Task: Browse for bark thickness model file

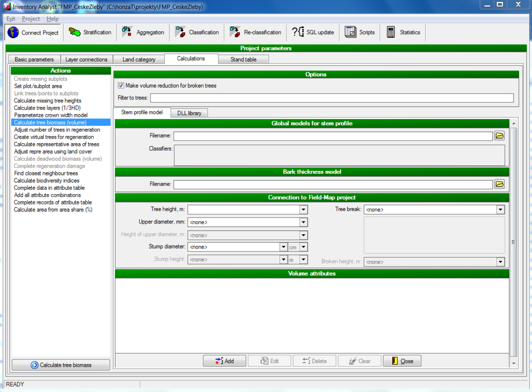Action: [499, 184]
